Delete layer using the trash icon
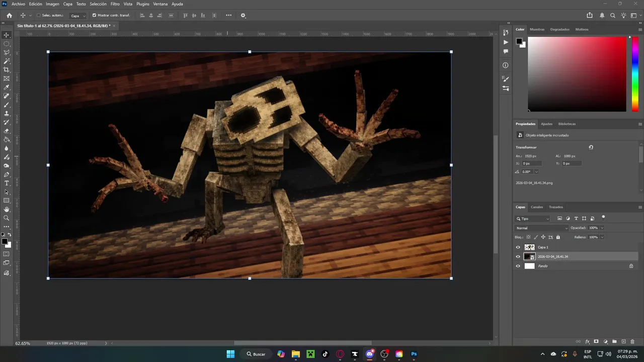Viewport: 644px width, 362px height. point(632,341)
